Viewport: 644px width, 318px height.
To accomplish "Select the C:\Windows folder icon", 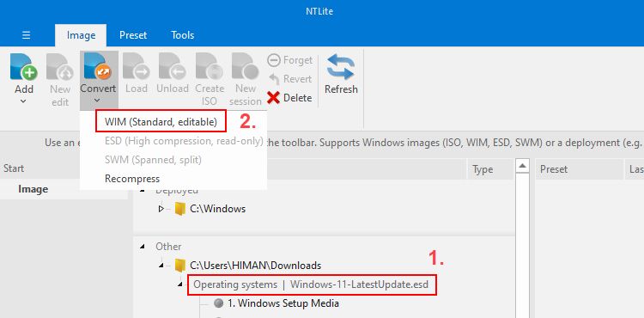I will (180, 209).
